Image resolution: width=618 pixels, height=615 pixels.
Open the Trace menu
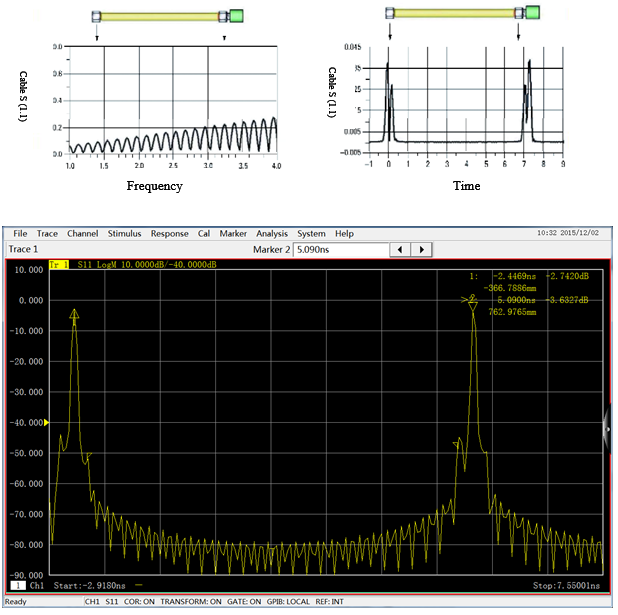click(48, 233)
